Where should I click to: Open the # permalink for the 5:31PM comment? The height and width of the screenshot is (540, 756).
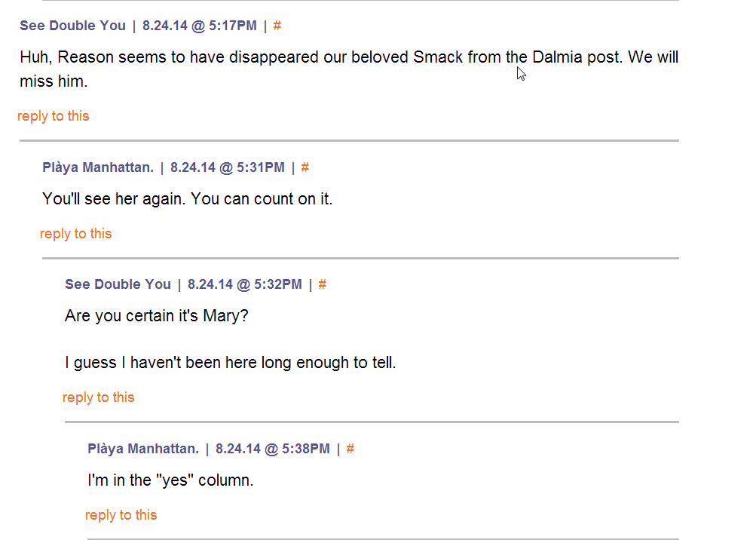coord(305,167)
